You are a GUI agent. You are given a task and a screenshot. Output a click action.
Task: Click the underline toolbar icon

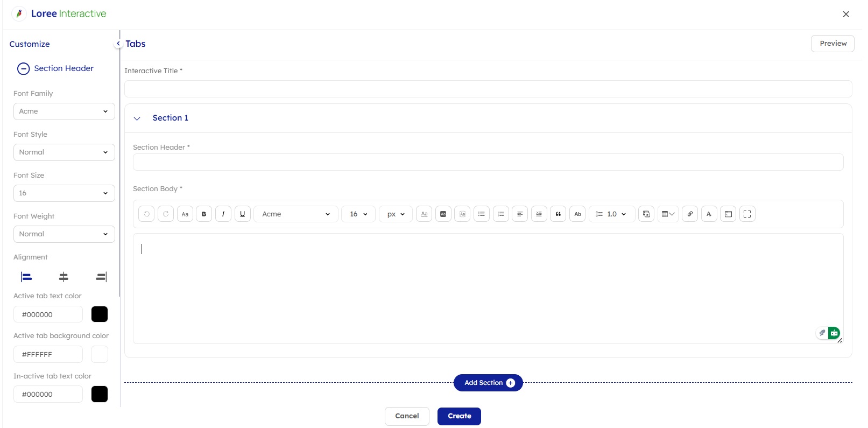tap(243, 214)
